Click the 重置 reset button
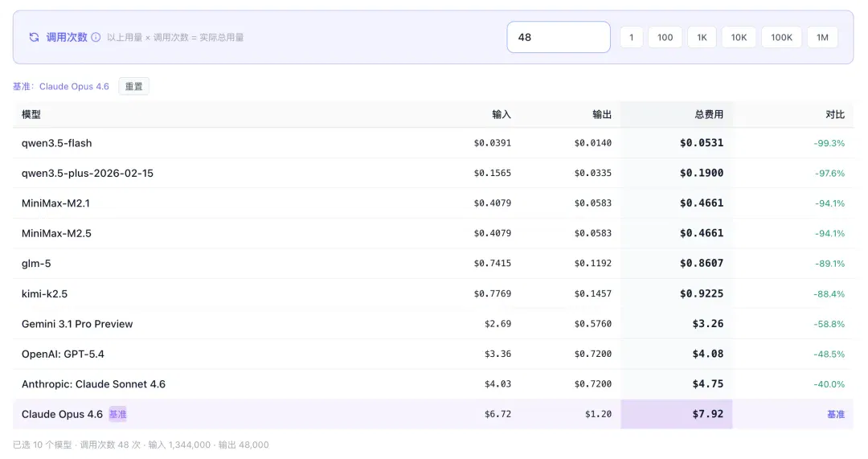This screenshot has height=459, width=868. (133, 86)
